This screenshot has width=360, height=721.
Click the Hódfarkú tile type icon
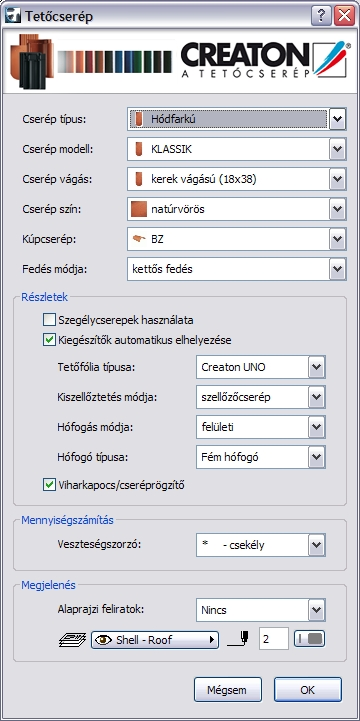(x=138, y=120)
